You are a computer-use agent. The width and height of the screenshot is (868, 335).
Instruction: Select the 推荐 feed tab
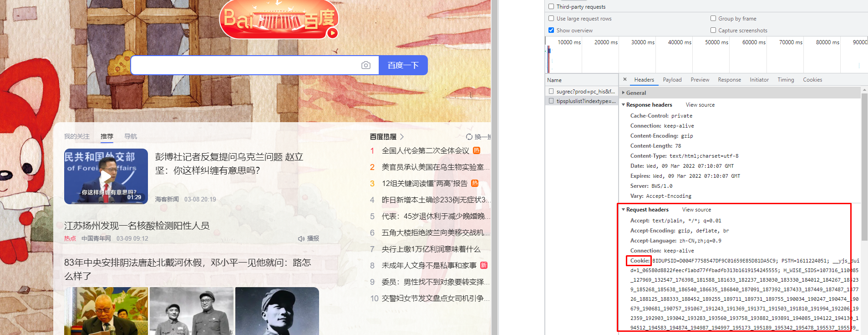[107, 136]
